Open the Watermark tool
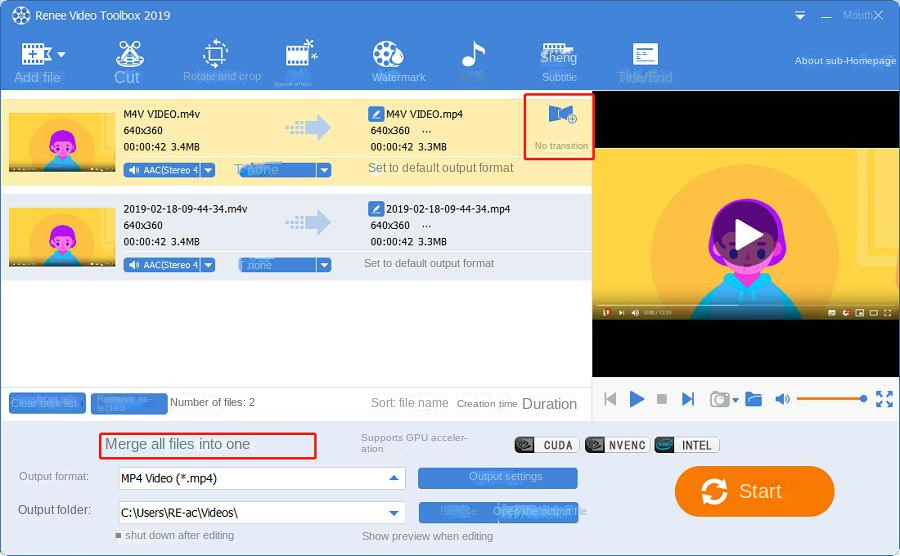This screenshot has height=556, width=900. tap(398, 61)
